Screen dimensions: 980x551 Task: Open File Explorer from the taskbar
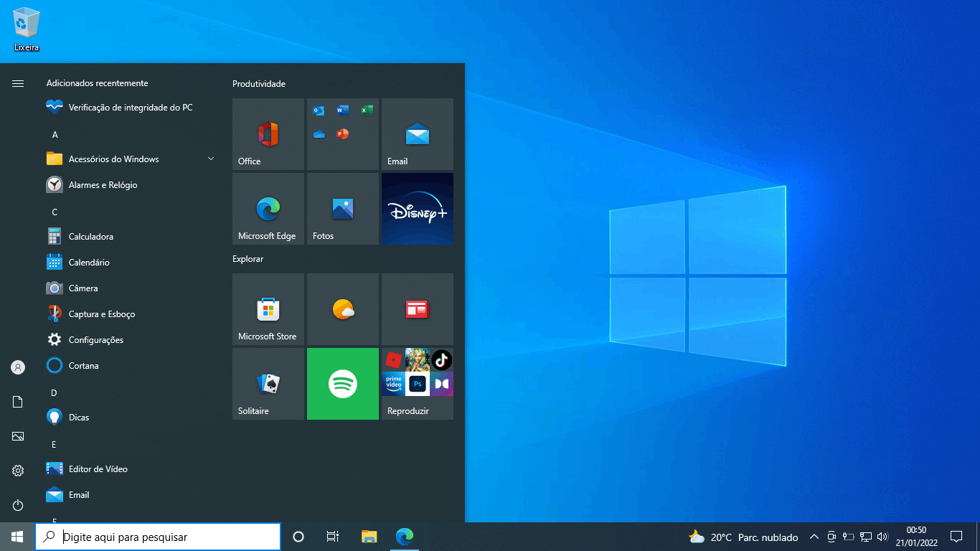pos(369,537)
